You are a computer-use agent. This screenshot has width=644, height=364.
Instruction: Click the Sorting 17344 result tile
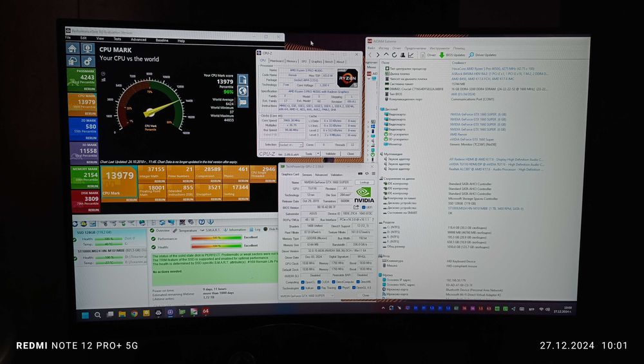tap(236, 192)
